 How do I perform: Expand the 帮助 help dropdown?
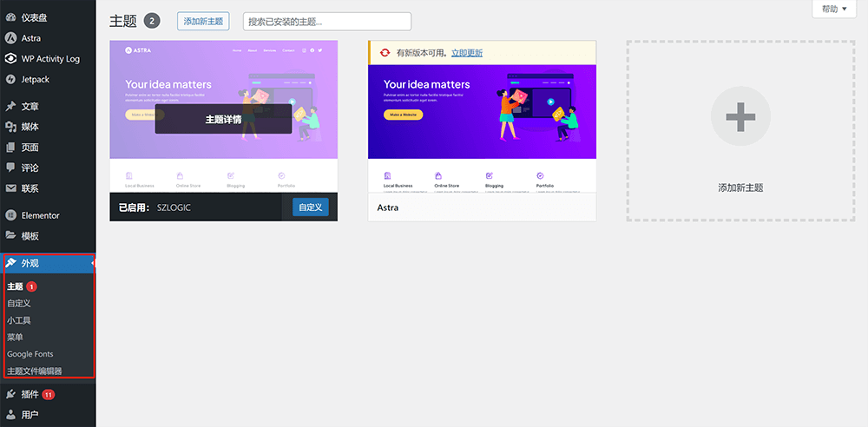tap(834, 9)
